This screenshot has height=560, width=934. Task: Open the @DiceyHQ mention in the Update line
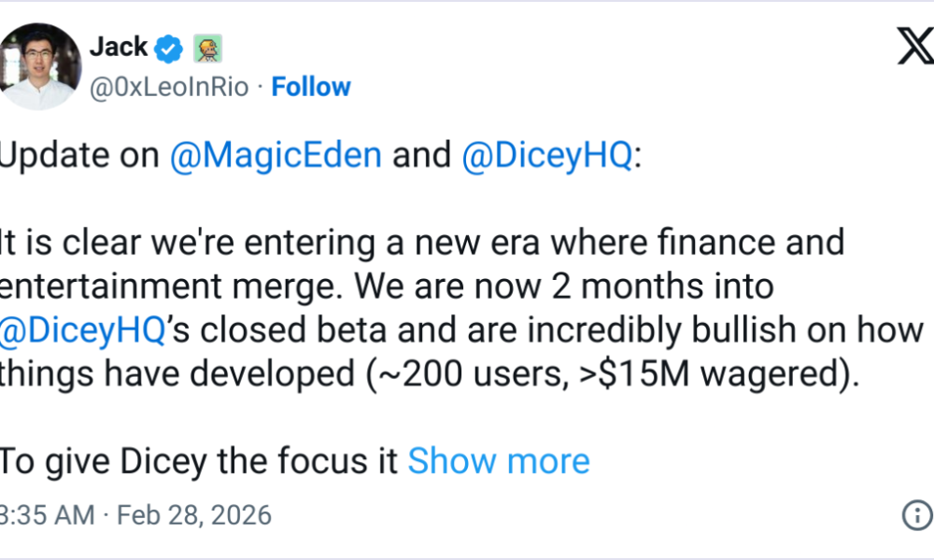(x=546, y=155)
